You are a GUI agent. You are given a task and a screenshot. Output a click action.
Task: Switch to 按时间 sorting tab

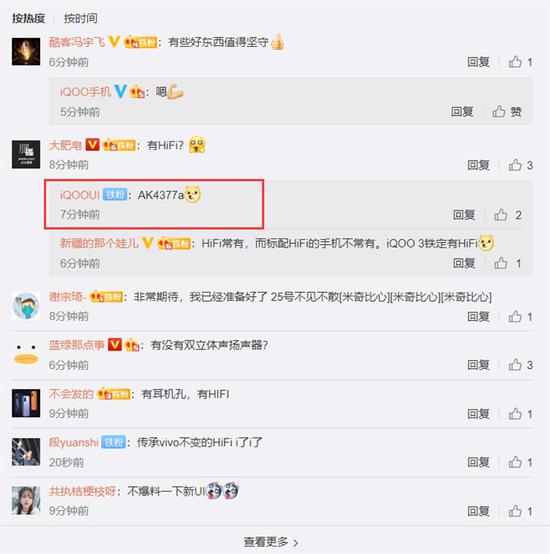[x=81, y=18]
